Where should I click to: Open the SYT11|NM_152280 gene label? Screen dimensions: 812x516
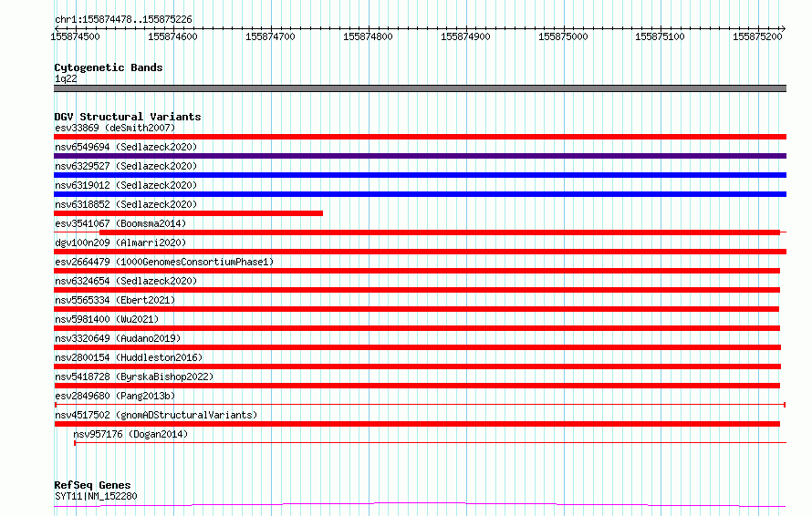coord(96,496)
